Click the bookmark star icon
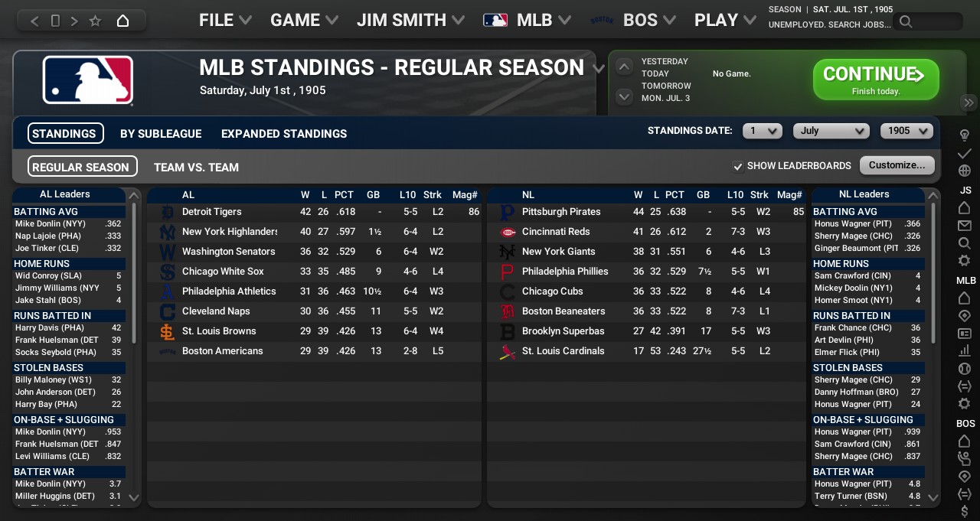This screenshot has width=980, height=521. (x=95, y=21)
